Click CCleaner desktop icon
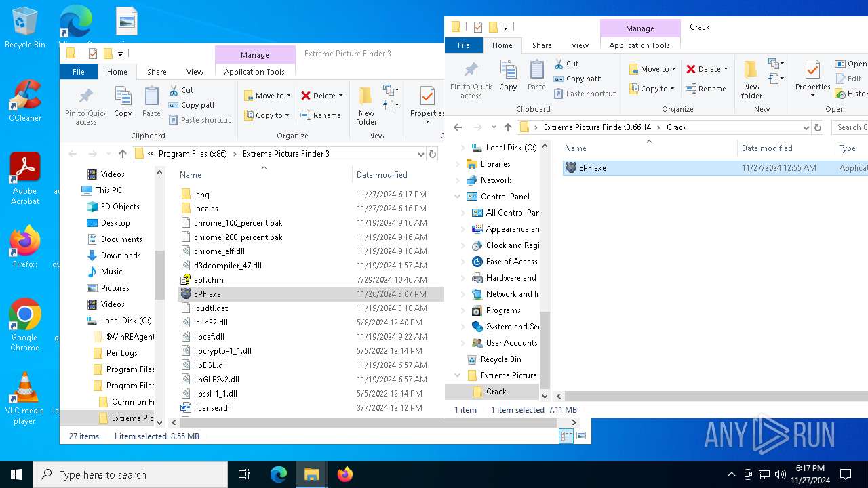Image resolution: width=868 pixels, height=488 pixels. (24, 100)
